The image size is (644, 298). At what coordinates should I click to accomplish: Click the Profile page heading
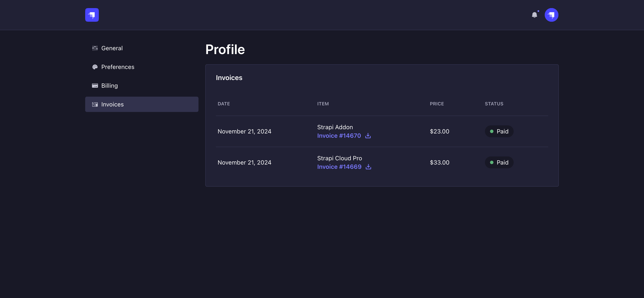(225, 49)
